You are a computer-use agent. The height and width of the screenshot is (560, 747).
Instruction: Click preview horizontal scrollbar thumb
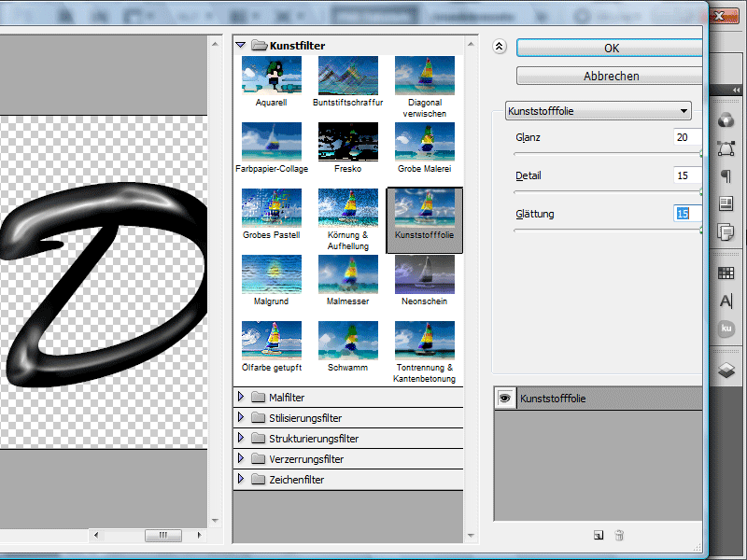point(162,535)
